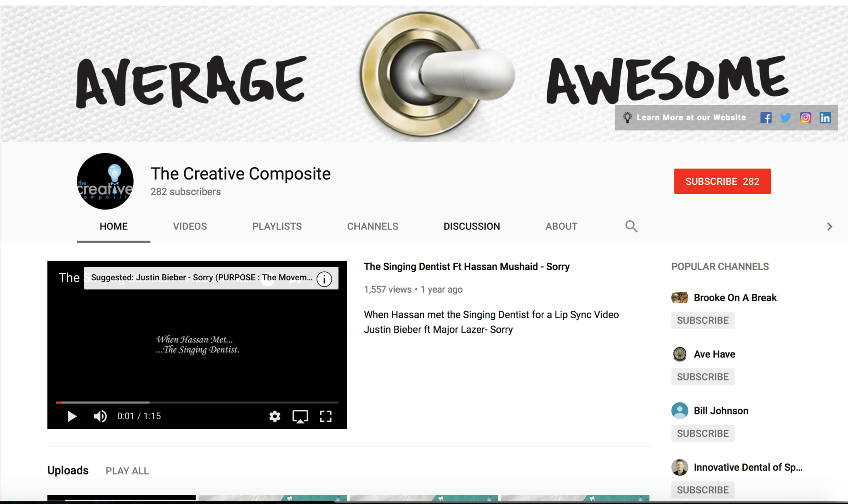The height and width of the screenshot is (504, 848).
Task: Click Innovative Dental channel avatar
Action: 679,467
